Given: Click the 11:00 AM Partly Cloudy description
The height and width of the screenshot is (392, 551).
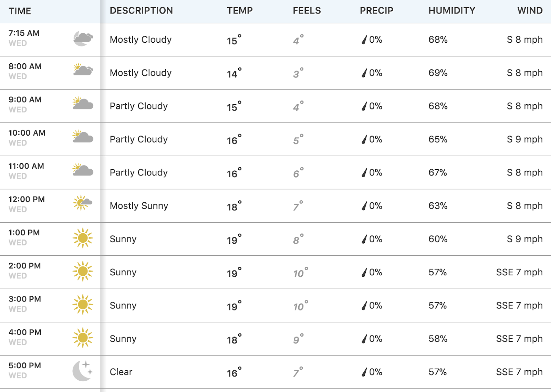Looking at the screenshot, I should tap(139, 173).
